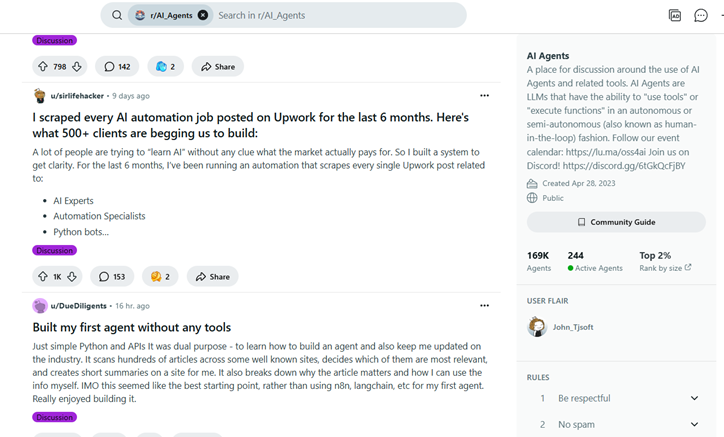Click the 'USER FLAIR' section heading
Image resolution: width=724 pixels, height=437 pixels.
tap(548, 301)
